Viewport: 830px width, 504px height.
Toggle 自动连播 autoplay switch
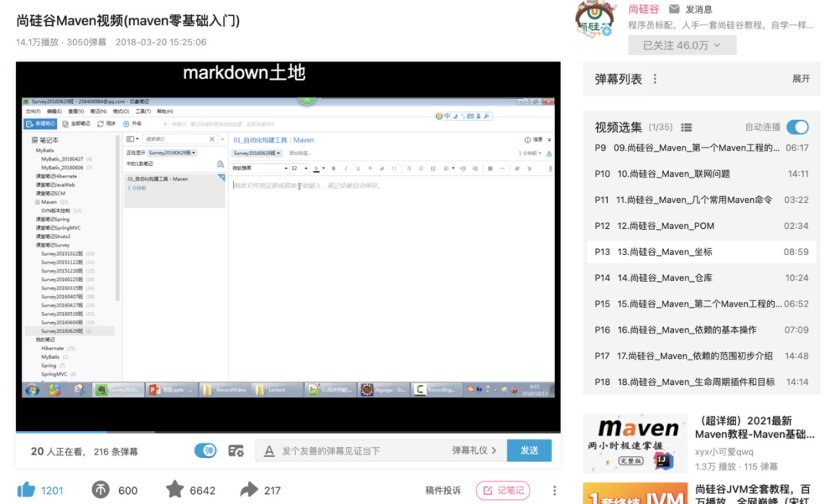click(x=797, y=127)
